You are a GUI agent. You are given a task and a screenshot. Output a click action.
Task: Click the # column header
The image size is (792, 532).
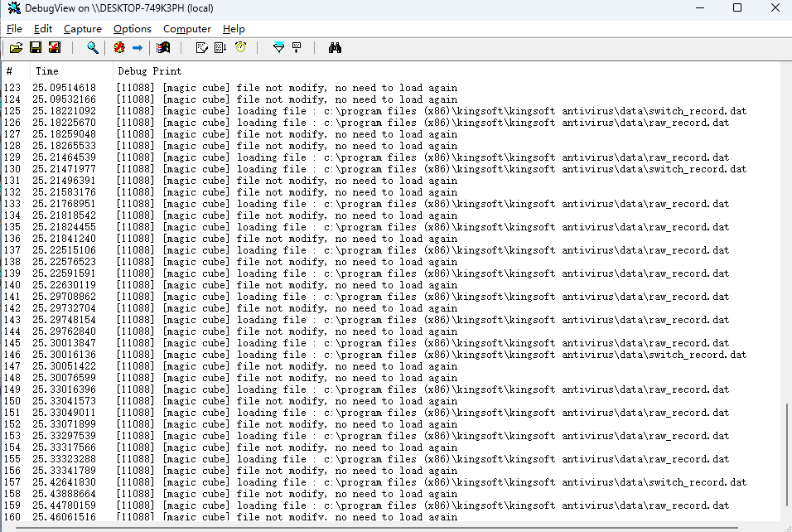pos(16,71)
